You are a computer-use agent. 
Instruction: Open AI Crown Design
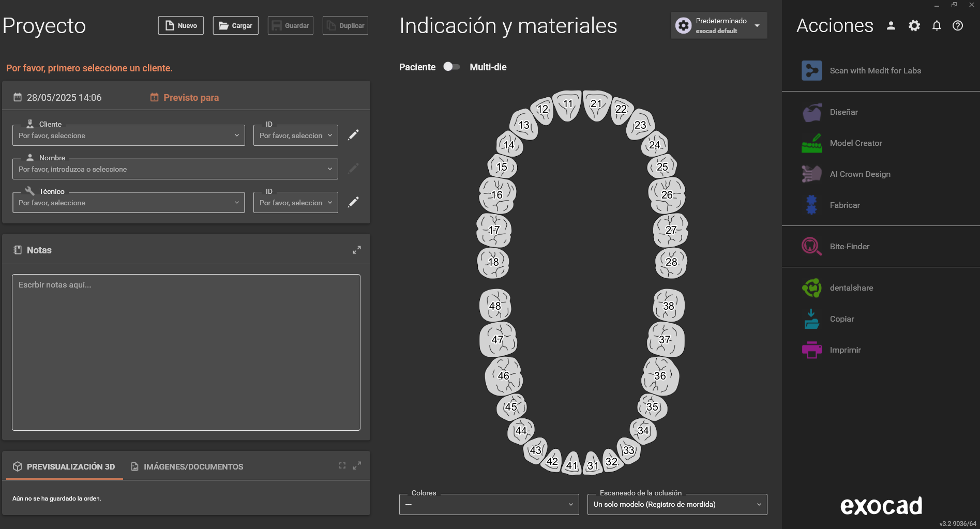[x=860, y=174]
